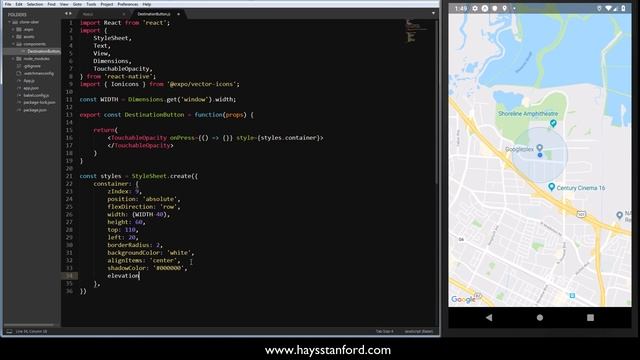Expand the assets folder
Viewport: 640px width, 360px height.
(x=13, y=37)
